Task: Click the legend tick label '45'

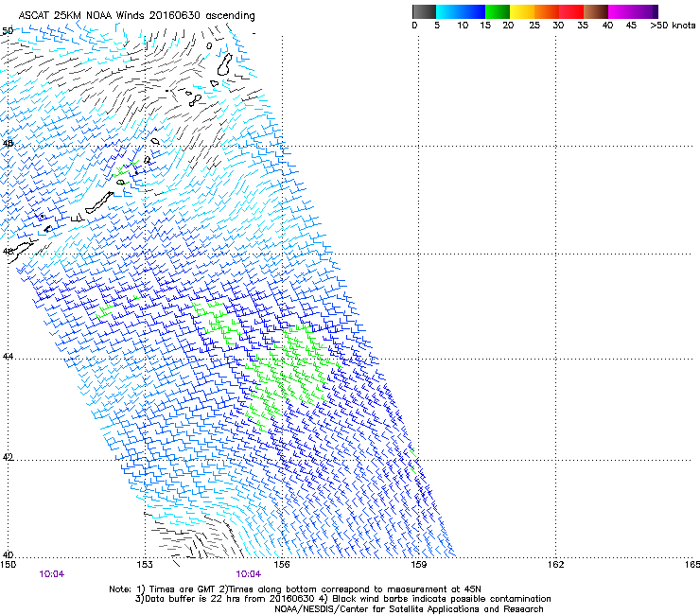Action: click(x=631, y=26)
